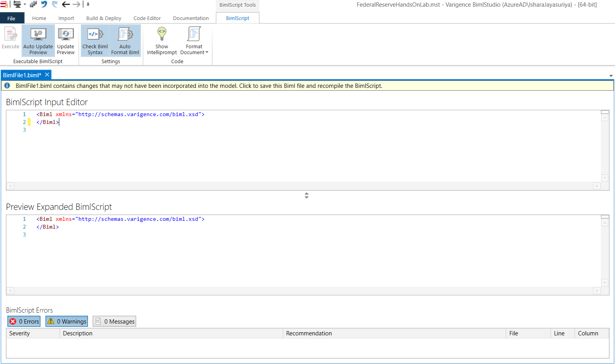Screen dimensions: 615x364
Task: Open the Format Document tool
Action: [x=193, y=39]
